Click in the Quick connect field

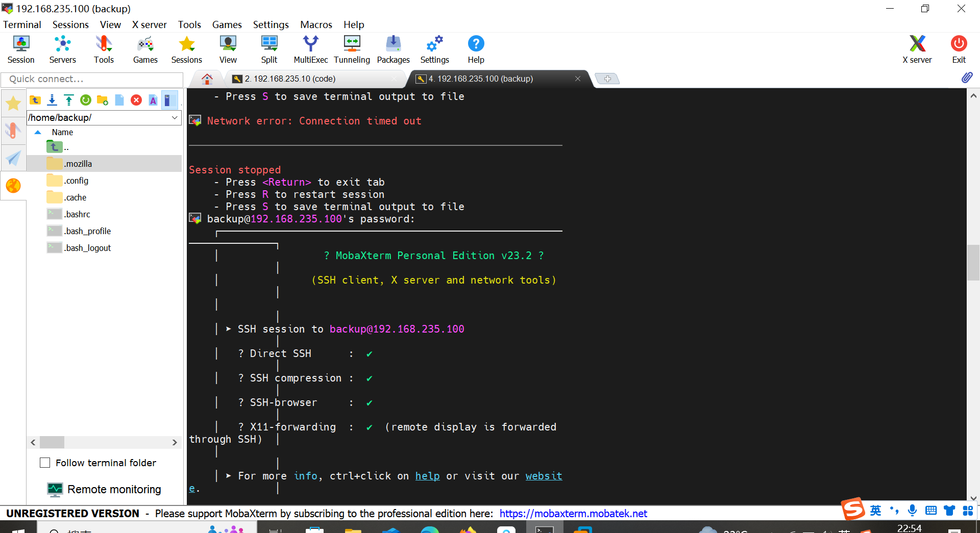tap(92, 79)
